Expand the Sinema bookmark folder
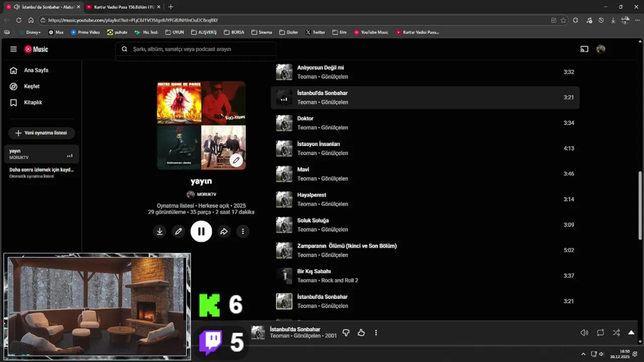The width and height of the screenshot is (644, 362). click(262, 32)
